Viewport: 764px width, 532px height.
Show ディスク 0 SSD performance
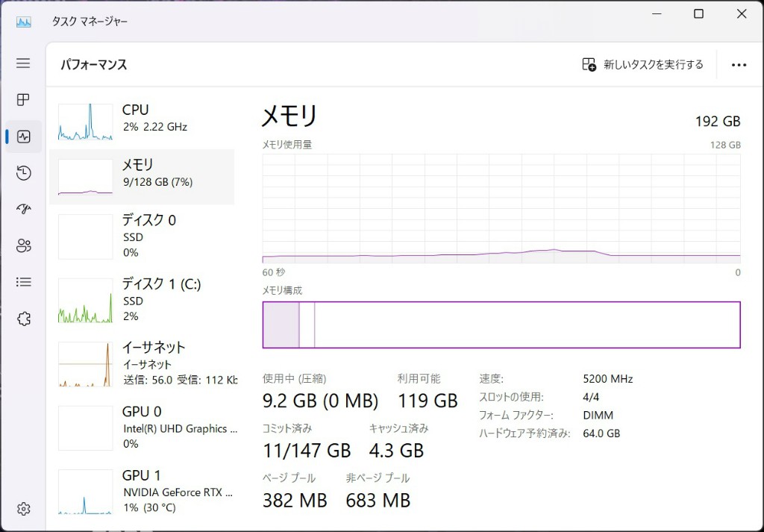142,236
